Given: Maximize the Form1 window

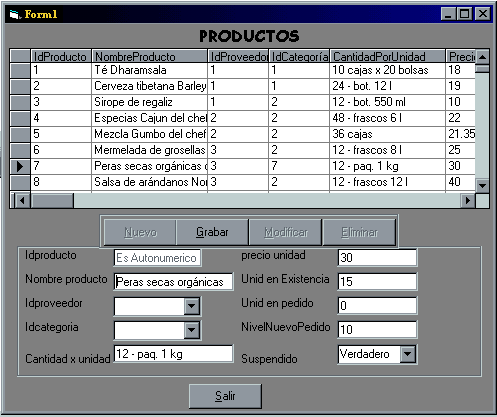Looking at the screenshot, I should coord(465,14).
